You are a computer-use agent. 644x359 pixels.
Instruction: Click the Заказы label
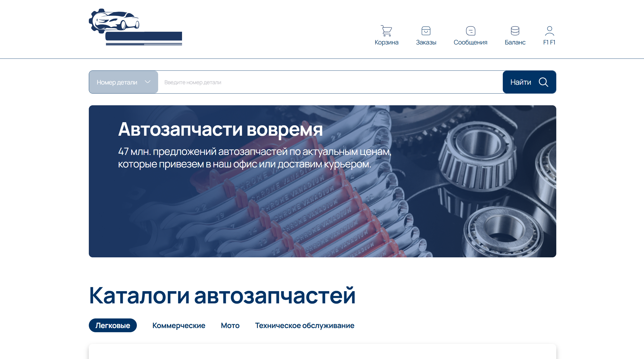(x=426, y=42)
